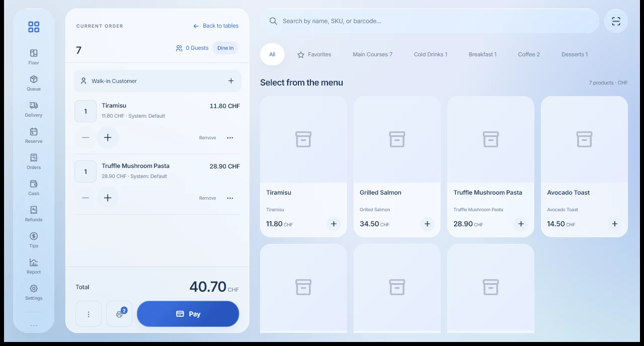The width and height of the screenshot is (644, 346).
Task: Switch to Main Courses tab
Action: (x=372, y=54)
